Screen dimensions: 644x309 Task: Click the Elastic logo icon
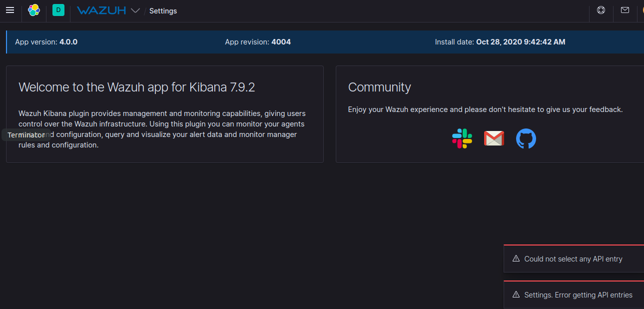pos(33,10)
